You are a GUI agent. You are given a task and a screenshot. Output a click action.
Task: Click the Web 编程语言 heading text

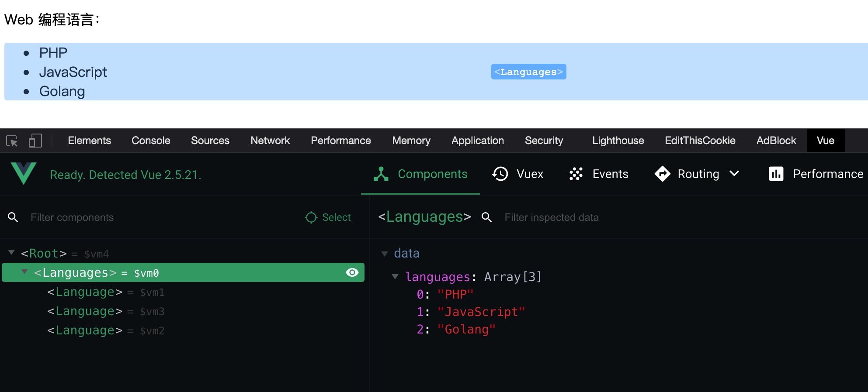pos(52,20)
